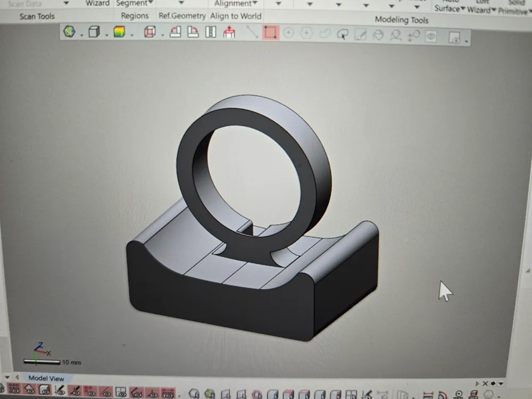Viewport: 532px width, 399px height.
Task: Click the wireframe view cube icon
Action: coord(149,32)
